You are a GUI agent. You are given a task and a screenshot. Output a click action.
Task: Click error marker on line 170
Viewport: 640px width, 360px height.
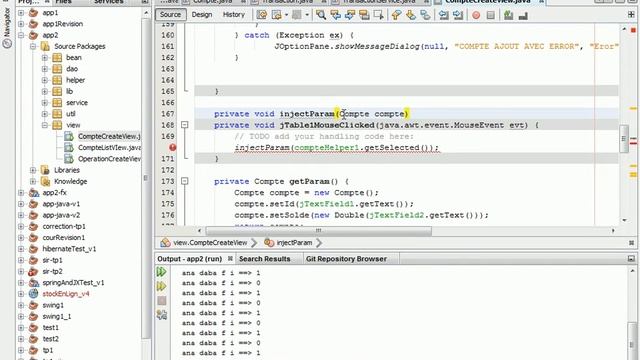point(173,147)
